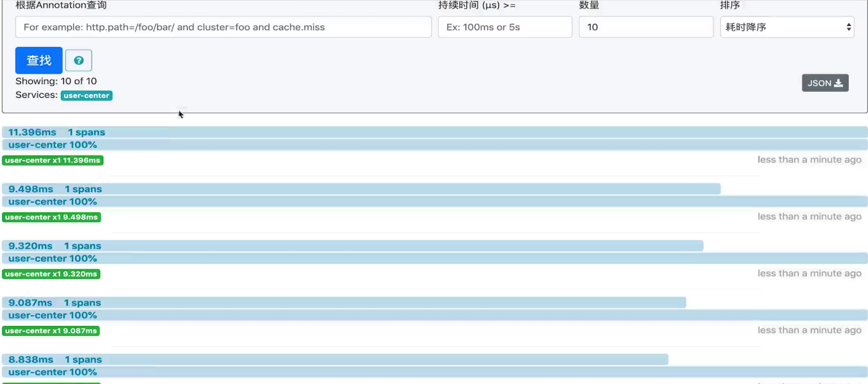
Task: Click 'less than a minute ago' for 9.087ms trace
Action: point(810,330)
